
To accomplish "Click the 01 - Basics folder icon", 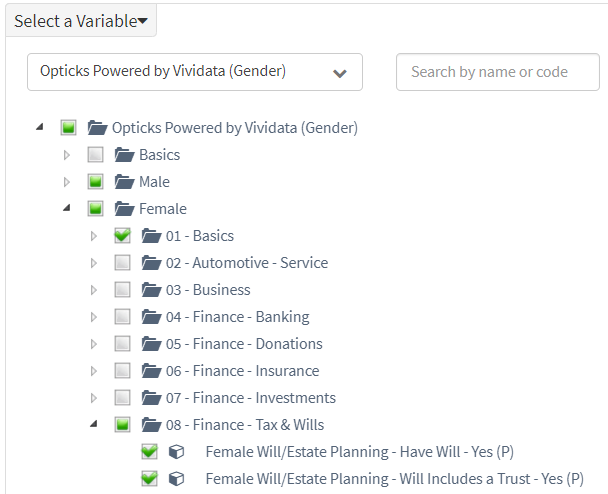I will click(151, 236).
